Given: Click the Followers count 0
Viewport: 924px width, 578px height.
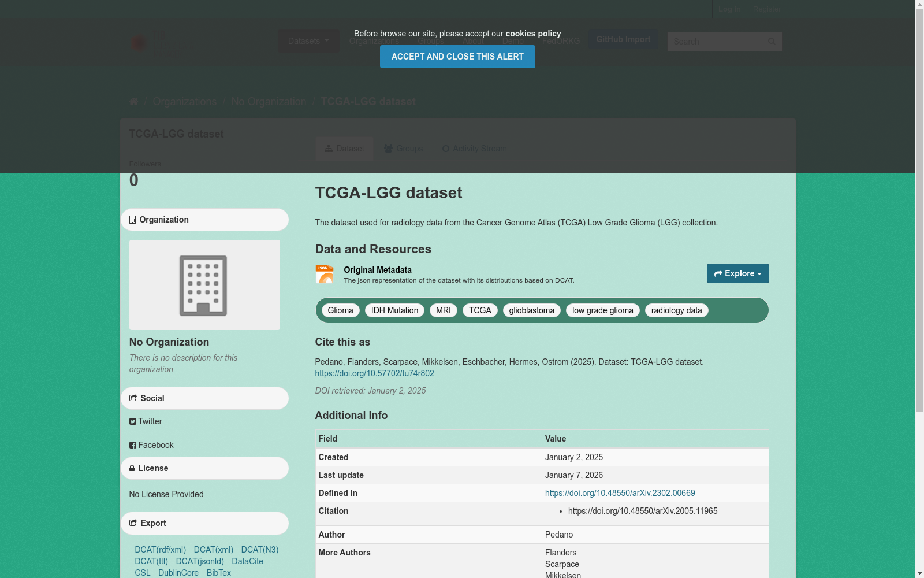Looking at the screenshot, I should 134,180.
